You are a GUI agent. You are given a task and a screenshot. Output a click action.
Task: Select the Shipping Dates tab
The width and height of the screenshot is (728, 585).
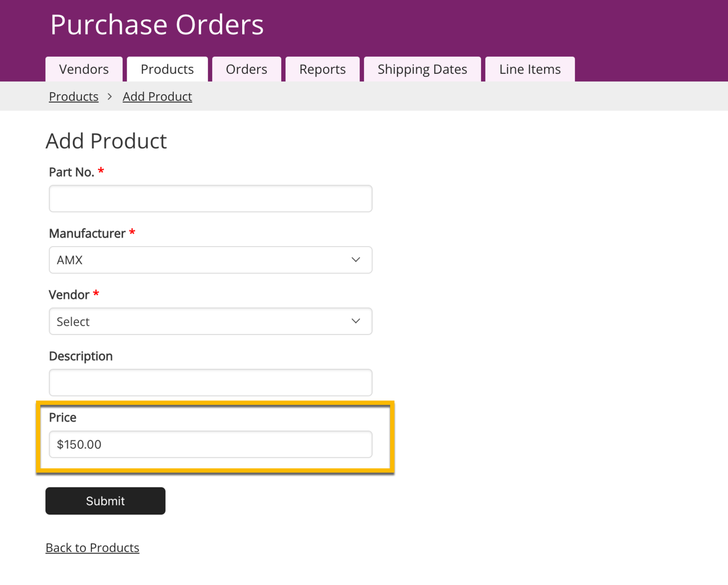(422, 69)
